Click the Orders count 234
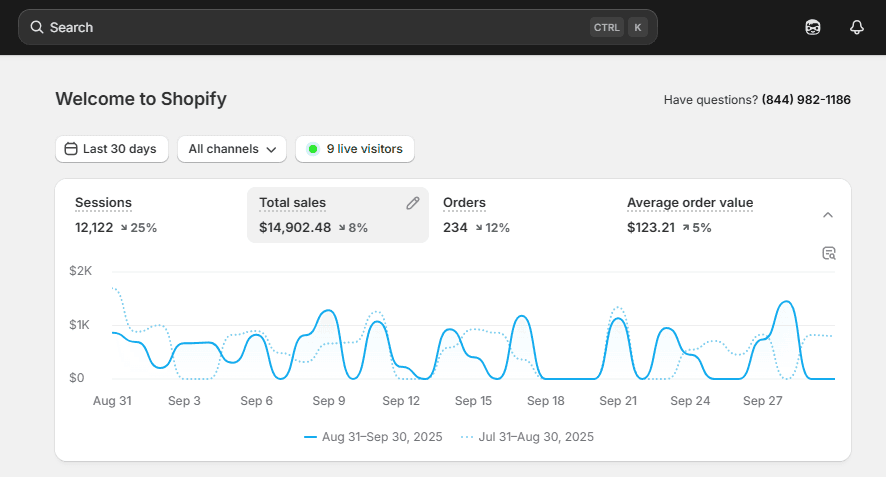 click(x=455, y=228)
